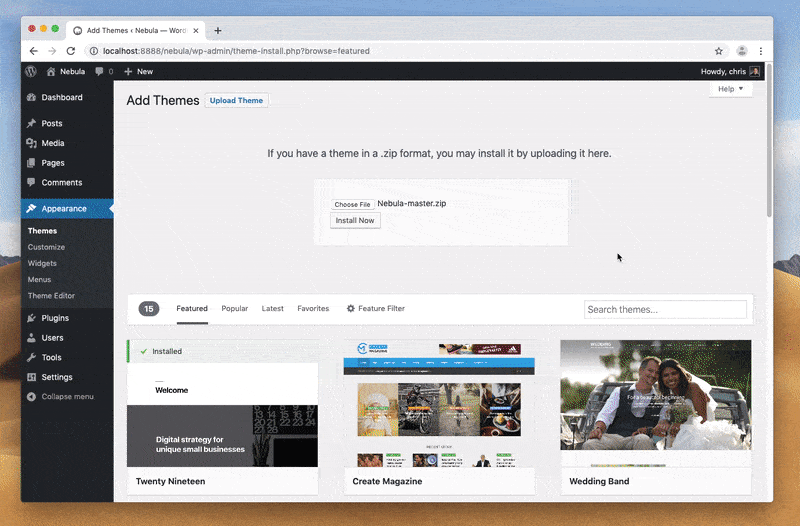Click the Feature Filter gear icon

[351, 309]
